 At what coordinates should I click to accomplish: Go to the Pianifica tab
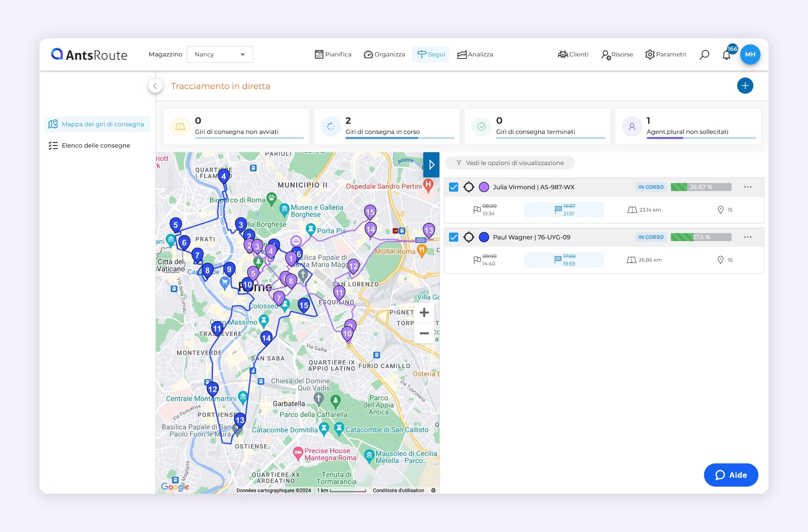pyautogui.click(x=333, y=54)
